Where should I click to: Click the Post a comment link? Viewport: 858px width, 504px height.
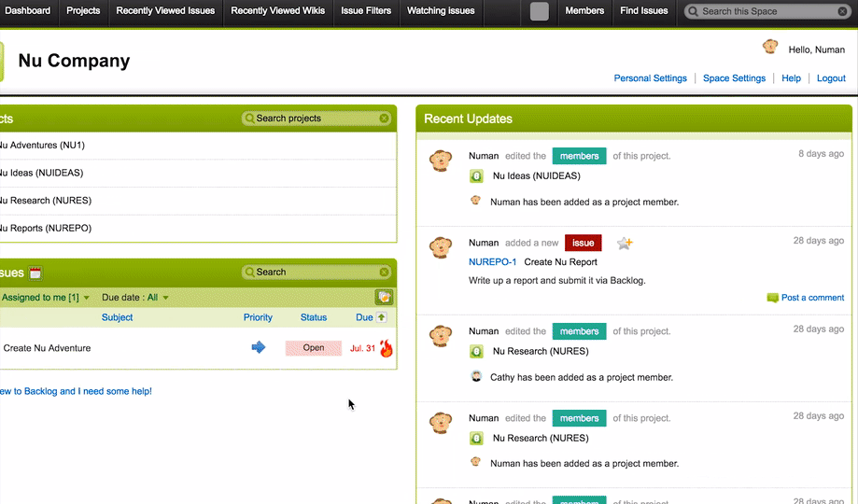coord(812,298)
